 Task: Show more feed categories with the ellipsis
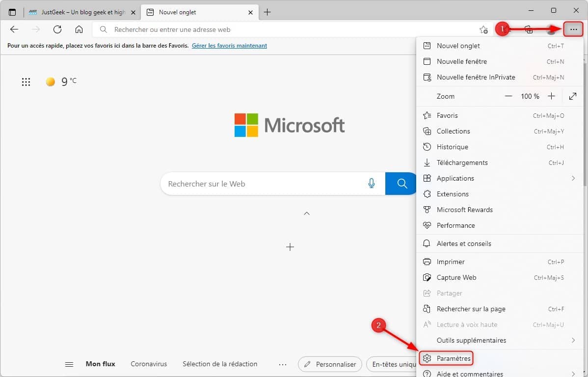[283, 364]
